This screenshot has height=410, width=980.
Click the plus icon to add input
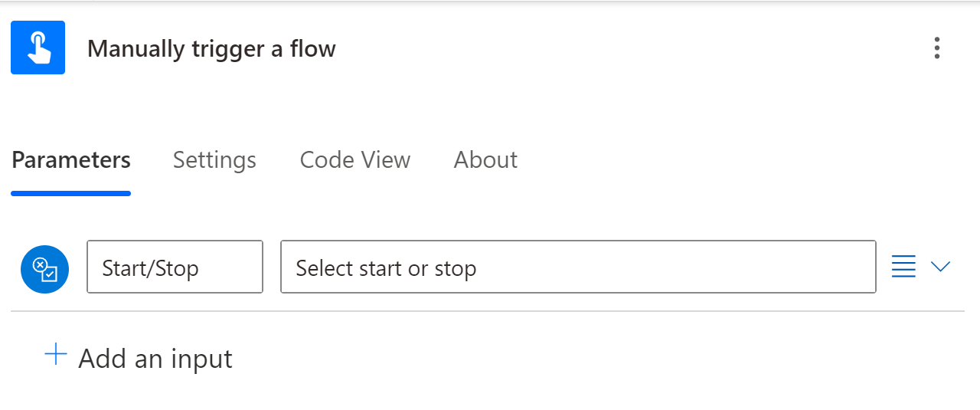click(x=56, y=355)
